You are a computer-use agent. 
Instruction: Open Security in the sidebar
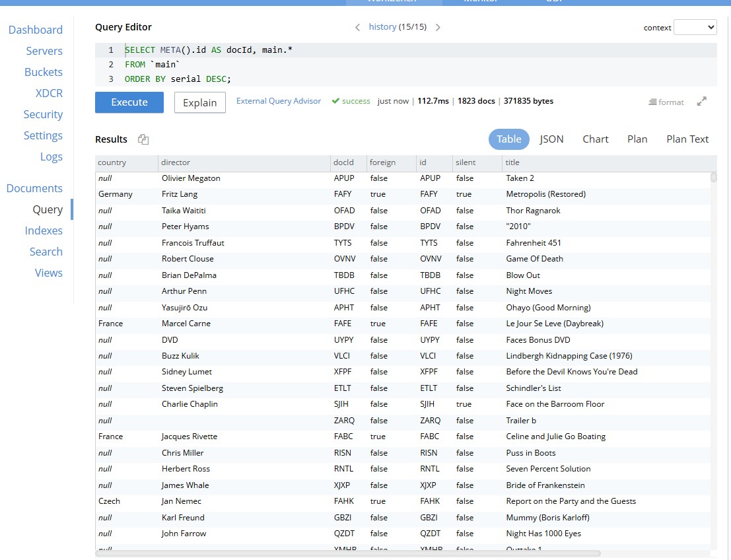point(43,115)
